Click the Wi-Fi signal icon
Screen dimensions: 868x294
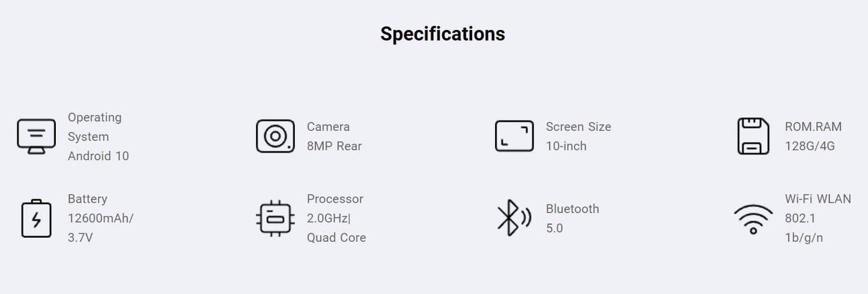[753, 219]
